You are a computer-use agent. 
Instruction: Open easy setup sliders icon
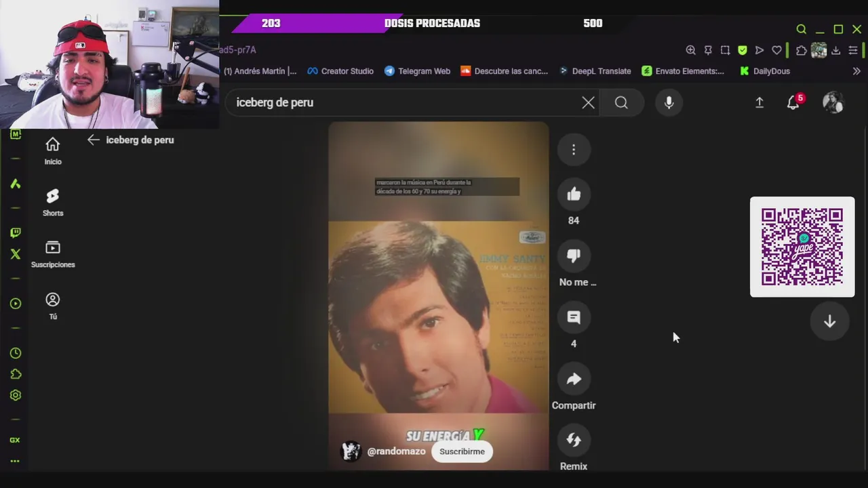tap(853, 50)
